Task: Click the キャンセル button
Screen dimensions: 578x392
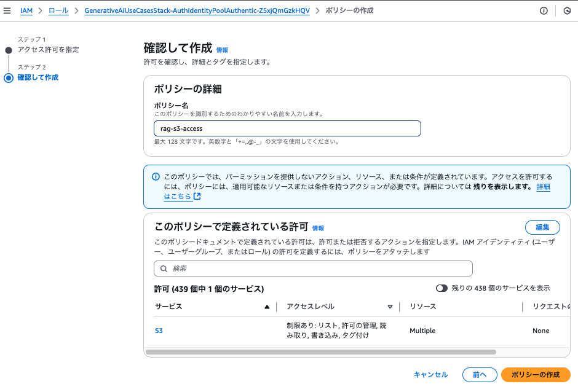Action: tap(430, 375)
